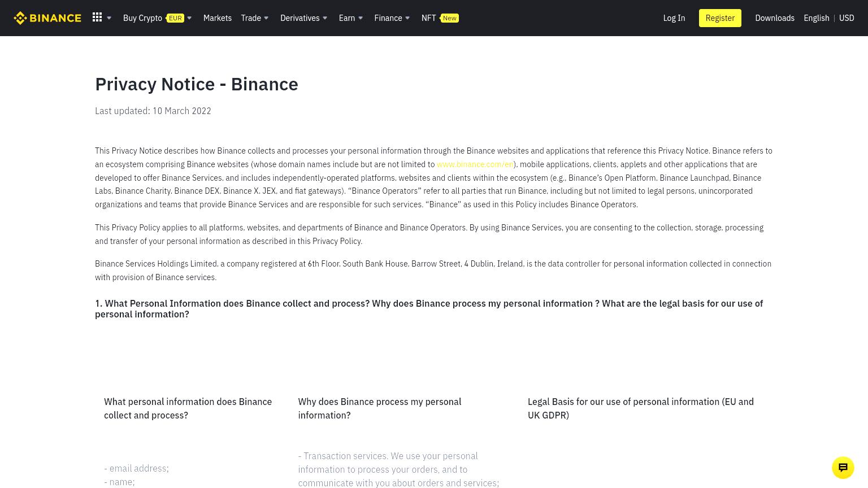Open the Trade menu
The width and height of the screenshot is (868, 488).
click(251, 18)
